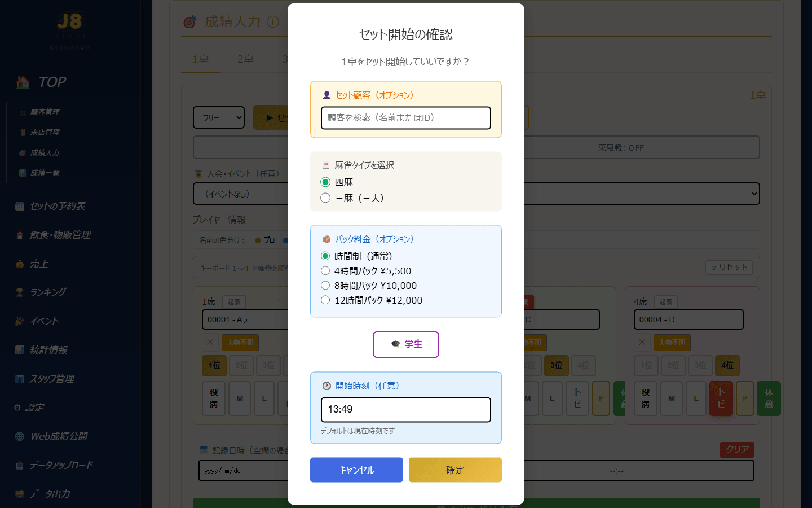
Task: Click the customer search field
Action: 406,118
